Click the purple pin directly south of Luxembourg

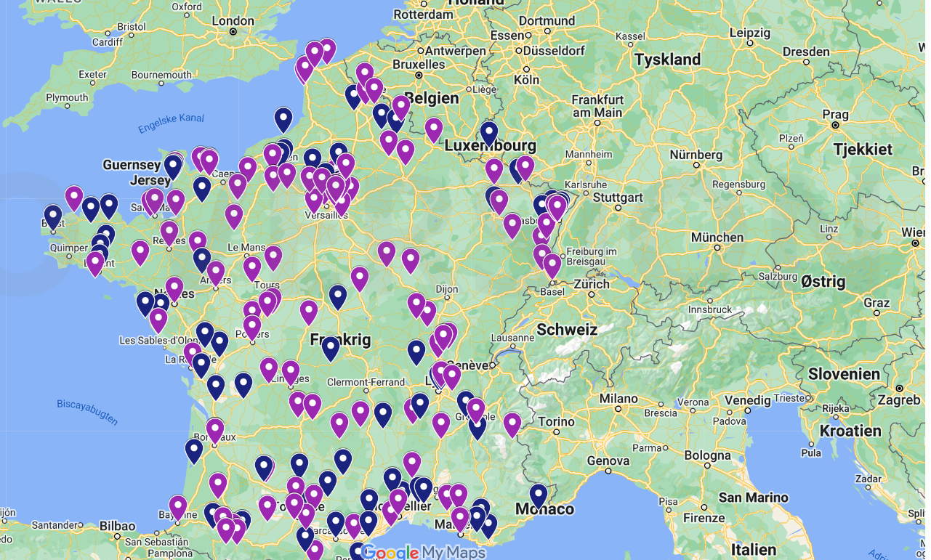pos(494,170)
